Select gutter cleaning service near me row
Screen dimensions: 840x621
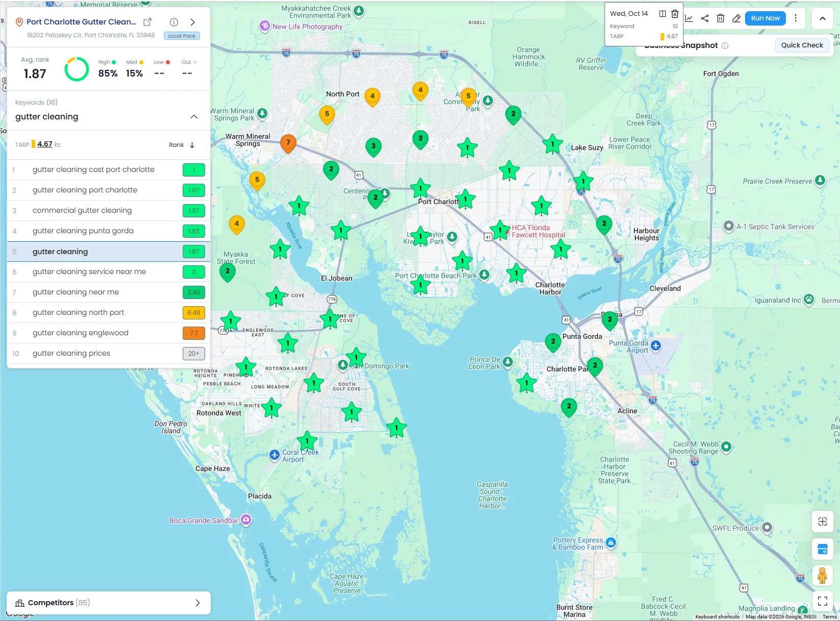109,271
